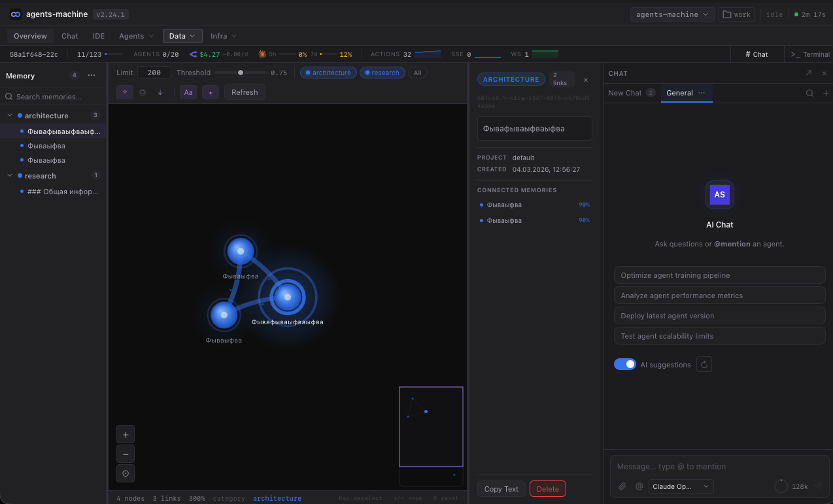Click the Delete button in the memory detail panel
833x504 pixels.
pos(547,488)
